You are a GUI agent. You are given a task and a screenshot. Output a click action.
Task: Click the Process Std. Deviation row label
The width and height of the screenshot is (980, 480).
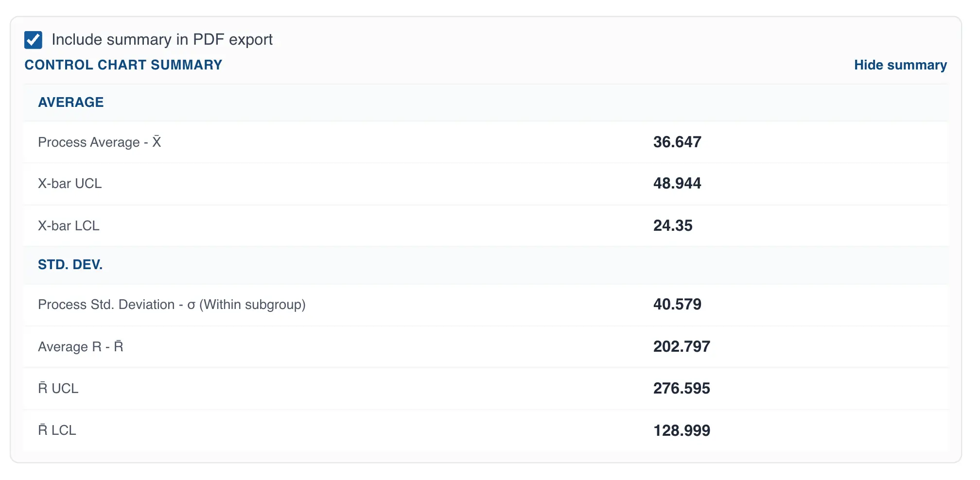pyautogui.click(x=172, y=305)
